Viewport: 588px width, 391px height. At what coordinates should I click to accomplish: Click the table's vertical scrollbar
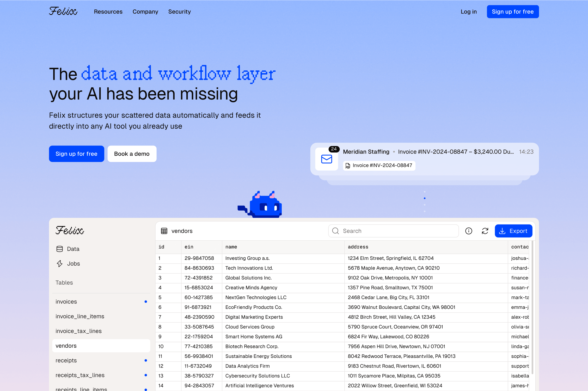click(x=532, y=308)
